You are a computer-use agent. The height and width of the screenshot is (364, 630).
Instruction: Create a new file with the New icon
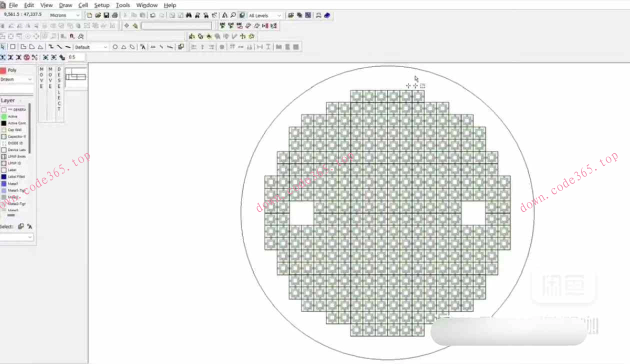89,15
